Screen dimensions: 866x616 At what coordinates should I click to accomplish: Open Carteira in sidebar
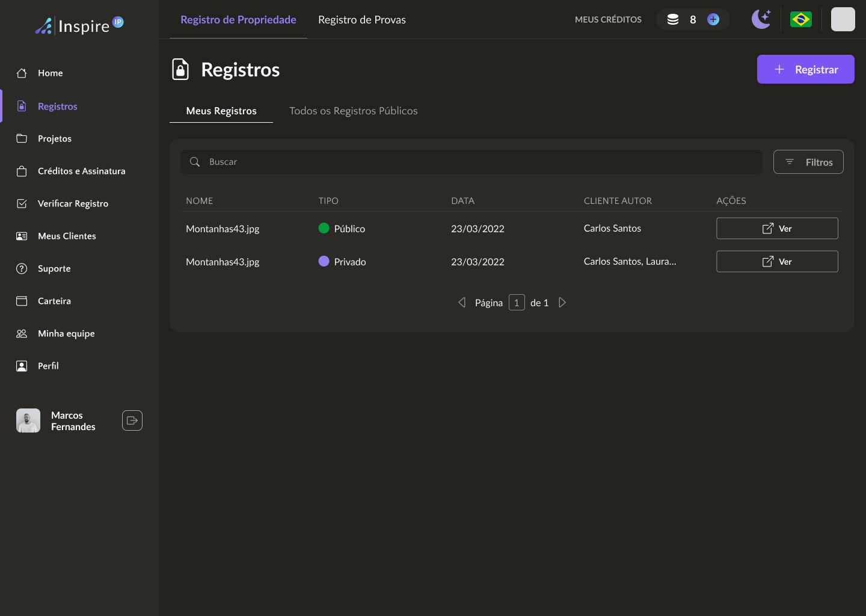[x=54, y=301]
